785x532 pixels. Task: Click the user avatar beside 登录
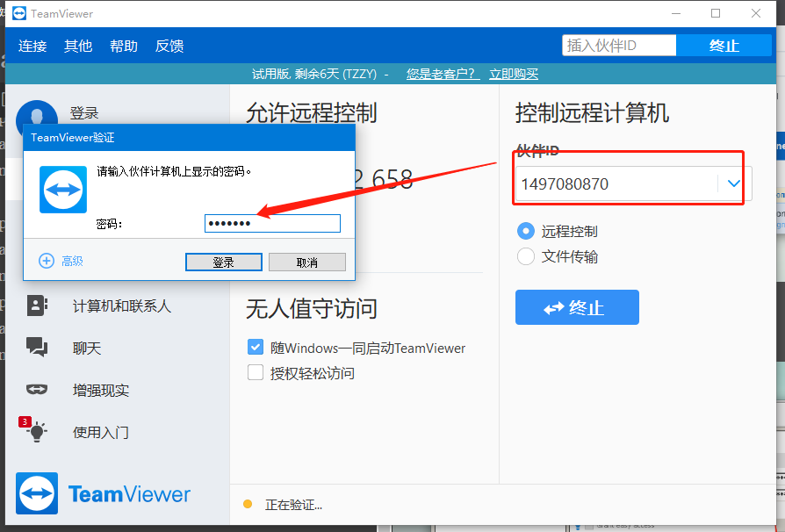point(37,113)
